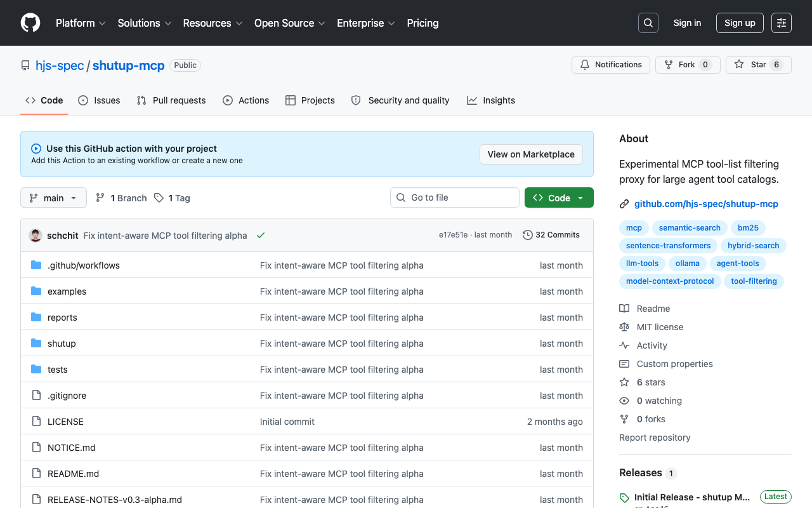Expand the Solutions menu

point(145,23)
